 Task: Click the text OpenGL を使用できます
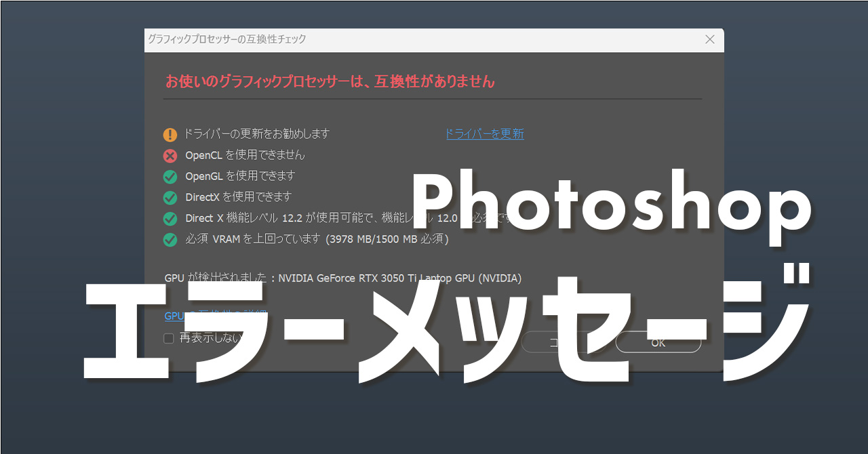pos(240,176)
